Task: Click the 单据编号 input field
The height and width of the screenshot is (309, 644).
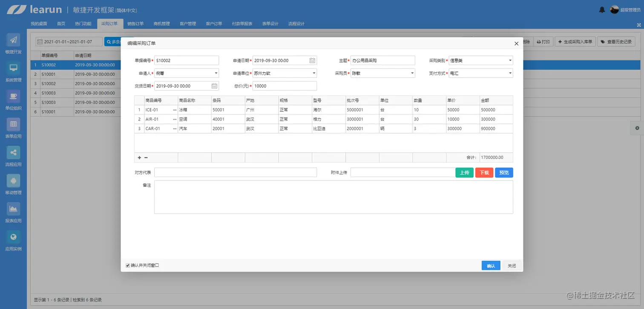Action: [x=187, y=60]
